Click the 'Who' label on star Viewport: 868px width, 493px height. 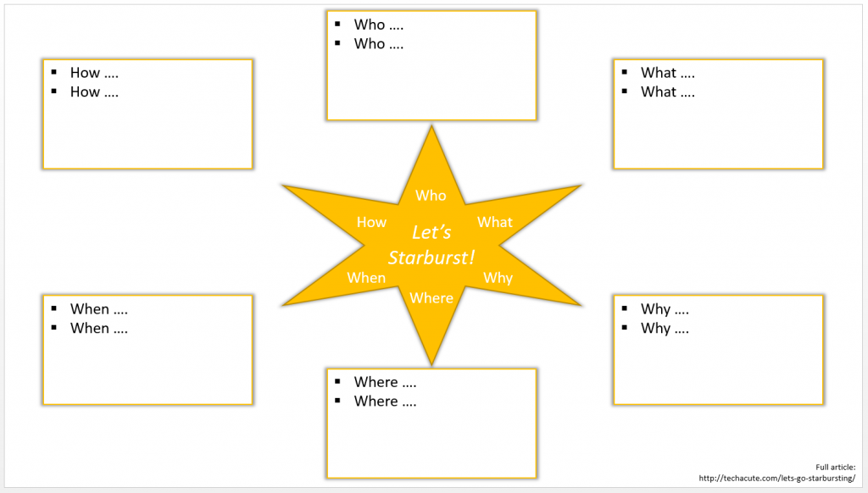point(431,196)
